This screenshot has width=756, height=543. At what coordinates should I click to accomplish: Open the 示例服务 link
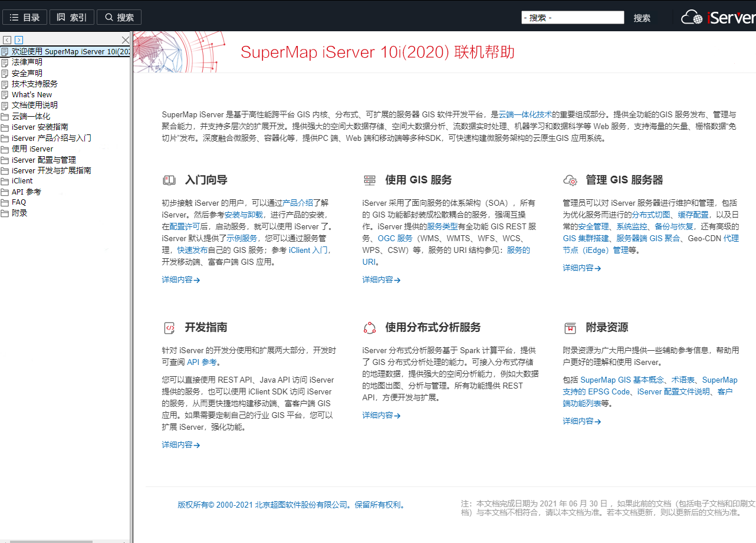[242, 238]
